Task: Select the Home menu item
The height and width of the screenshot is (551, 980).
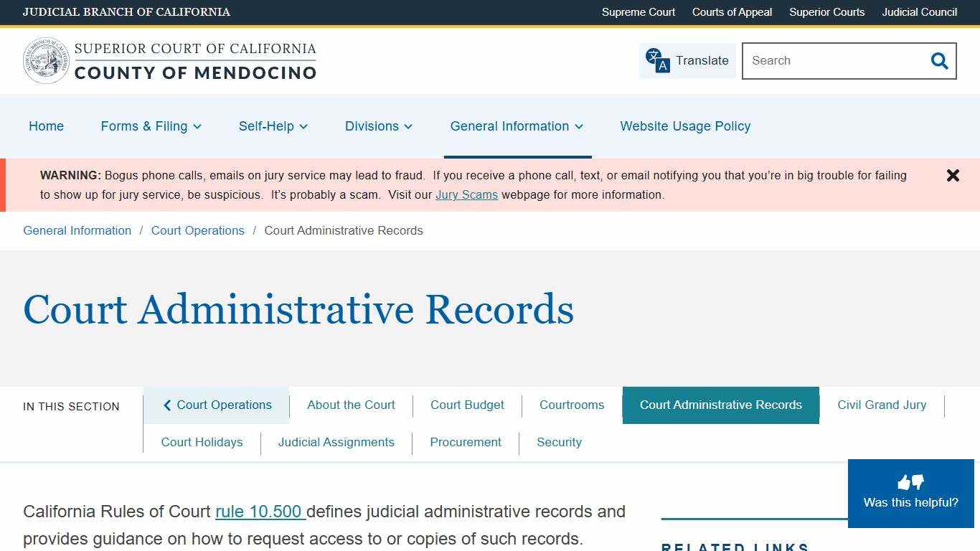Action: (x=46, y=126)
